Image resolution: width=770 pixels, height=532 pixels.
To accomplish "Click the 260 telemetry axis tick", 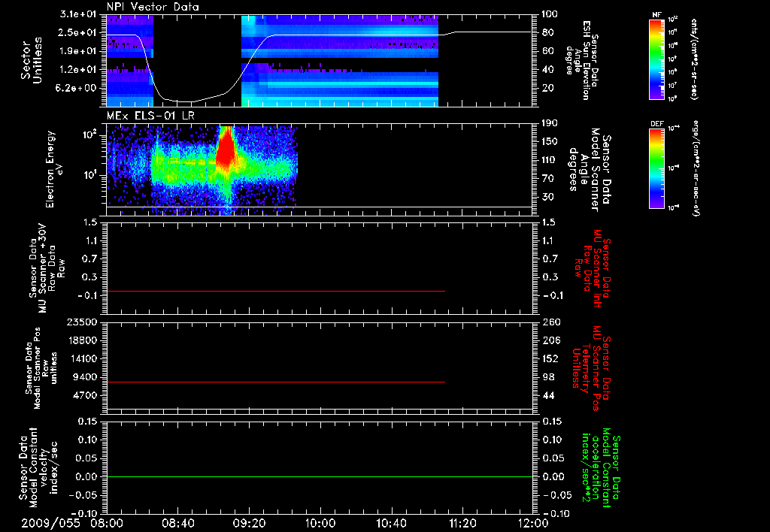I will pyautogui.click(x=550, y=322).
